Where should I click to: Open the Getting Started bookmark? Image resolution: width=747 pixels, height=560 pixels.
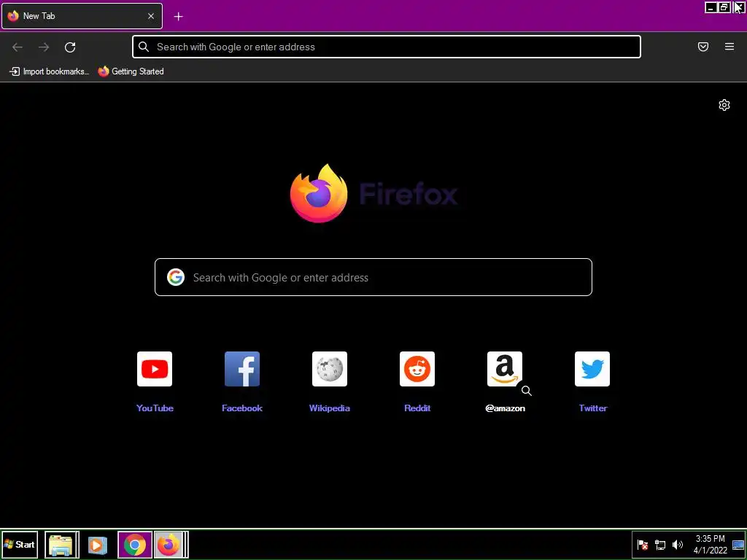[x=131, y=71]
